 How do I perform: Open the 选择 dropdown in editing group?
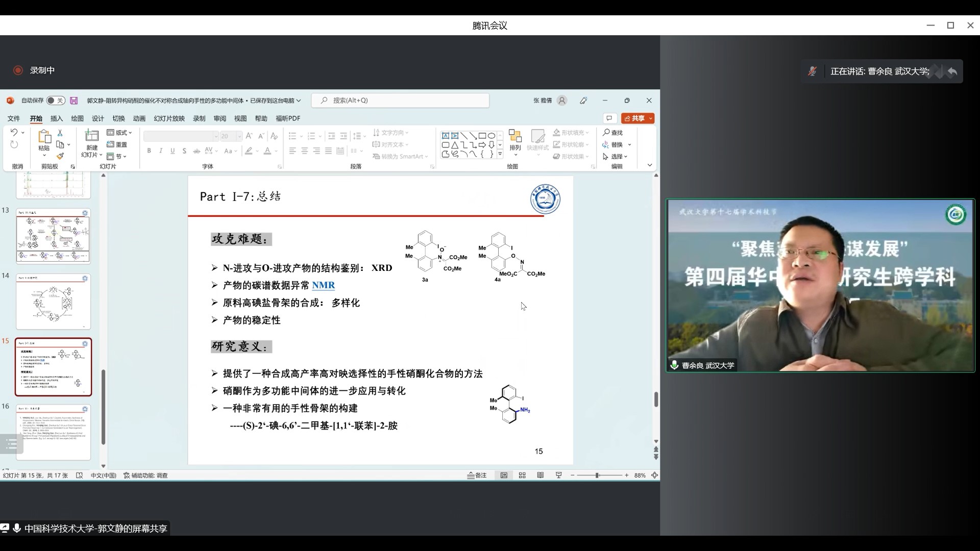coord(616,157)
